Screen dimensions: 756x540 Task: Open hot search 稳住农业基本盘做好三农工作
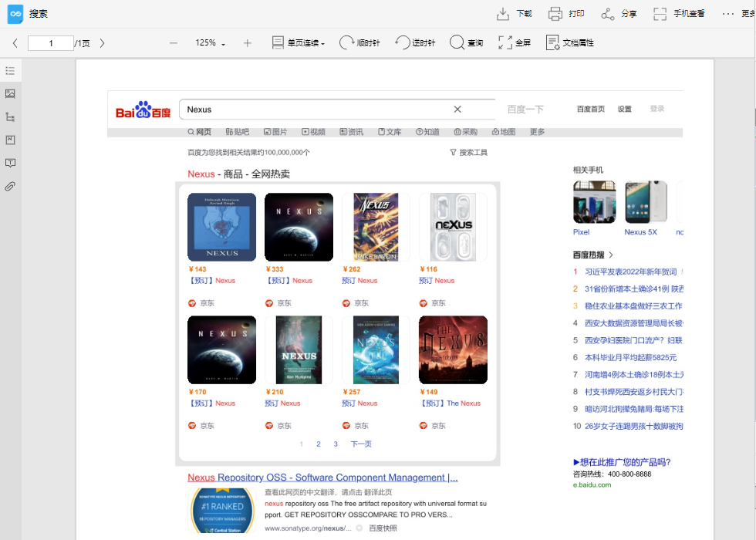tap(633, 305)
